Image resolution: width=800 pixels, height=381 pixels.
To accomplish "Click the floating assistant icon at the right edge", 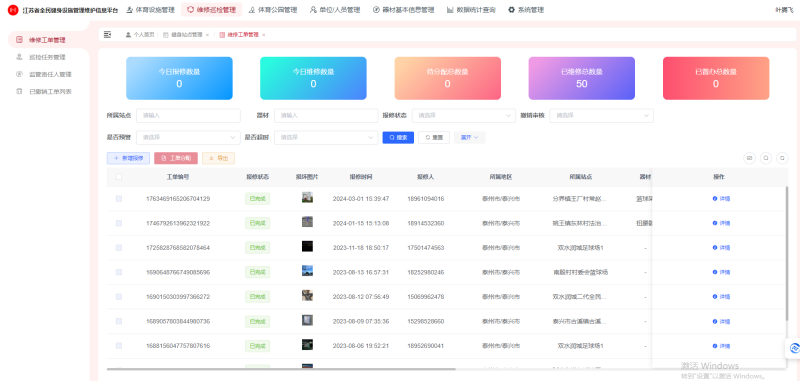I will click(793, 348).
